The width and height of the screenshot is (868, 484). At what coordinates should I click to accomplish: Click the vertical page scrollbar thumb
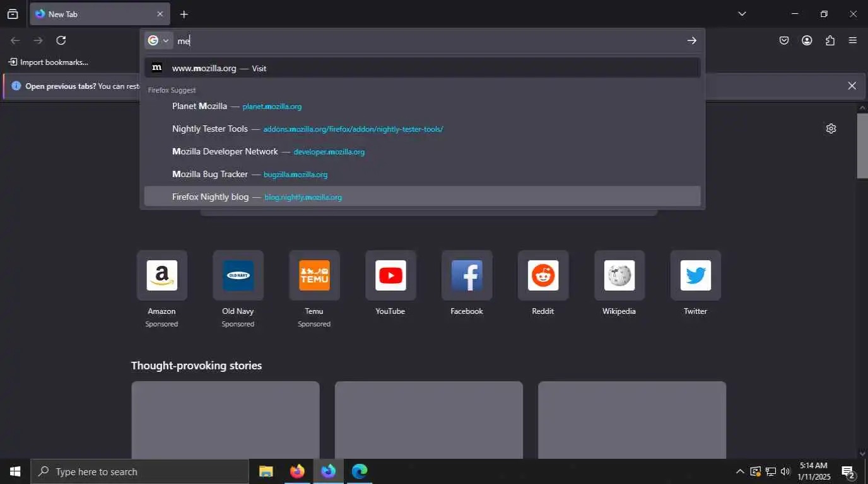pyautogui.click(x=862, y=146)
